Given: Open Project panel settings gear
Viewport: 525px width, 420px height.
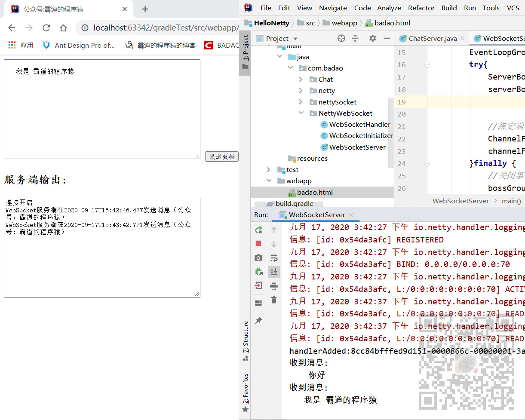Looking at the screenshot, I should tap(373, 38).
